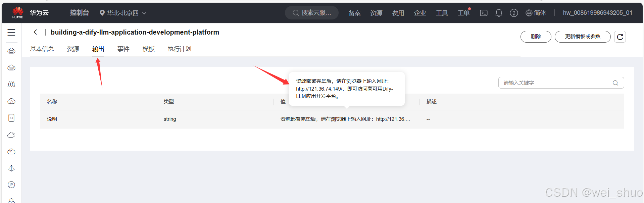
Task: Open the 备案 top menu
Action: (x=354, y=13)
